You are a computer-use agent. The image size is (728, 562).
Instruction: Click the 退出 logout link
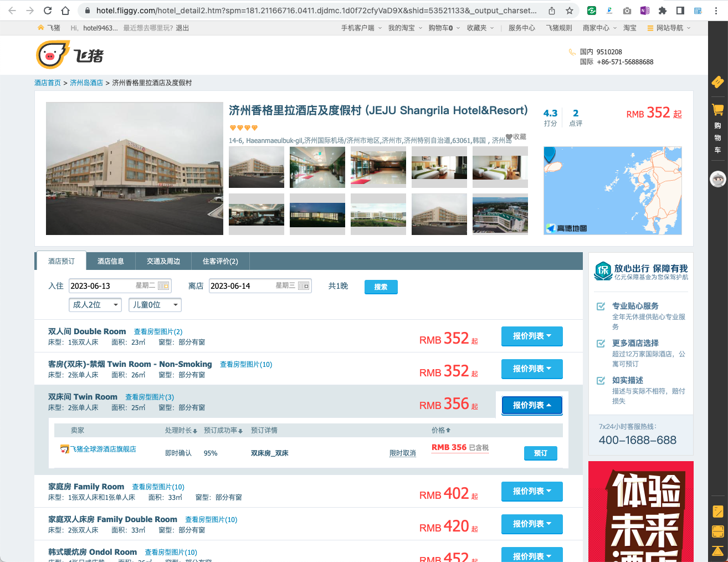182,28
